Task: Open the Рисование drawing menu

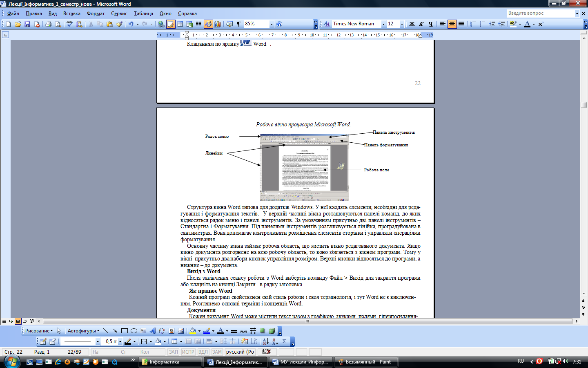Action: click(39, 331)
